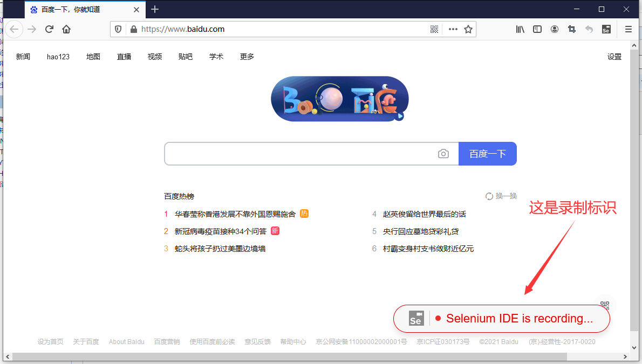Open hot item 新冠病毒疫苗接种34个问答
This screenshot has width=642, height=364.
[220, 231]
